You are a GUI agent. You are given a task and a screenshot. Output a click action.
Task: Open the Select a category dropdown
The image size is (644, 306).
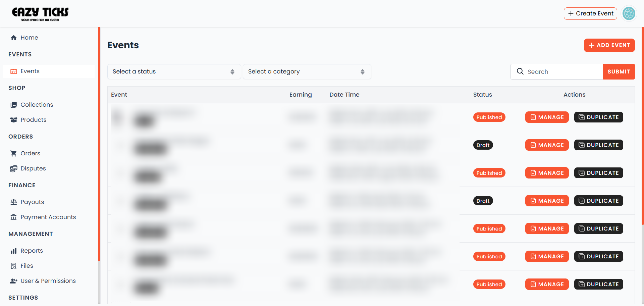[x=307, y=71]
